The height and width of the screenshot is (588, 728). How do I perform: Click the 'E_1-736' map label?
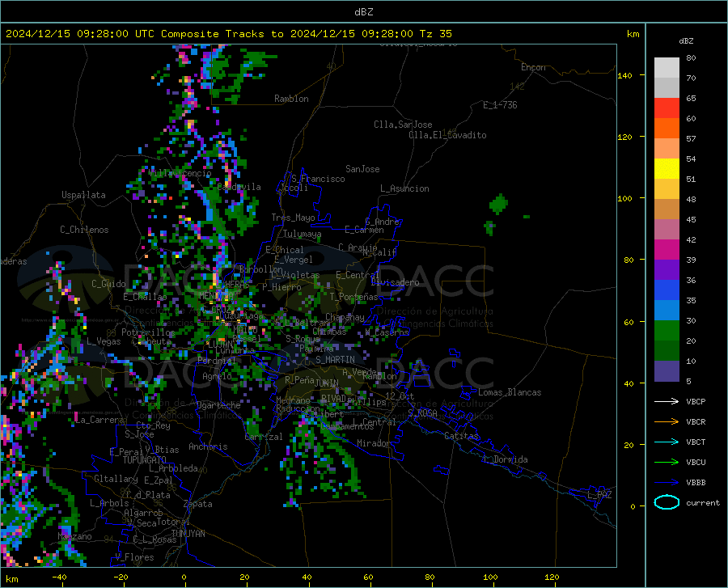click(x=500, y=105)
